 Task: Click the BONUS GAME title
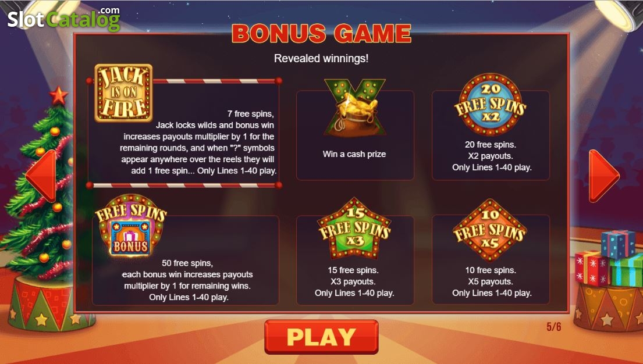[321, 34]
